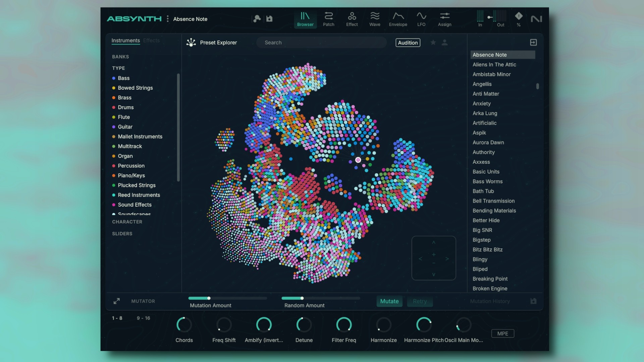Switch to macros 9 - 16 tab
The height and width of the screenshot is (362, 644).
click(143, 318)
